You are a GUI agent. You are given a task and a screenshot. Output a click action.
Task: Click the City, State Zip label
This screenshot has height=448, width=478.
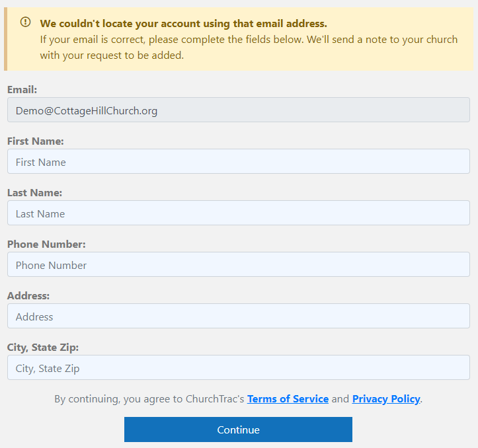43,348
